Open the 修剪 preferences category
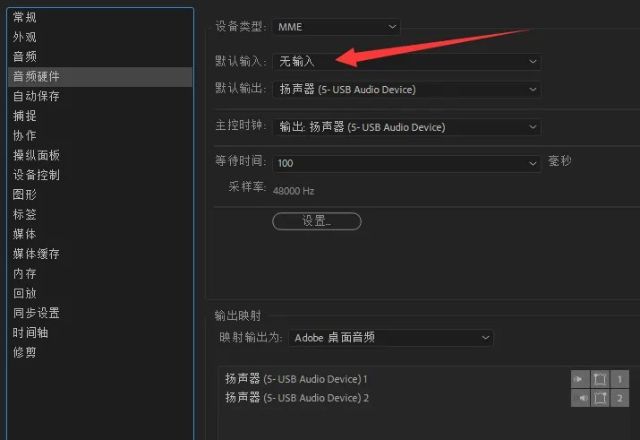The image size is (640, 440). coord(100,352)
